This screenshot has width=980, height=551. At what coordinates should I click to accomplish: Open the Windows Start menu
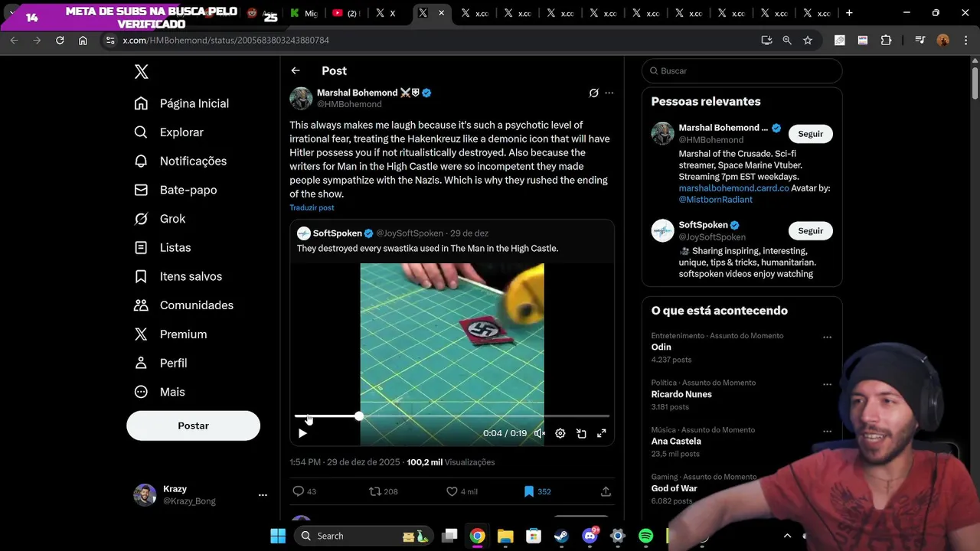pyautogui.click(x=278, y=536)
